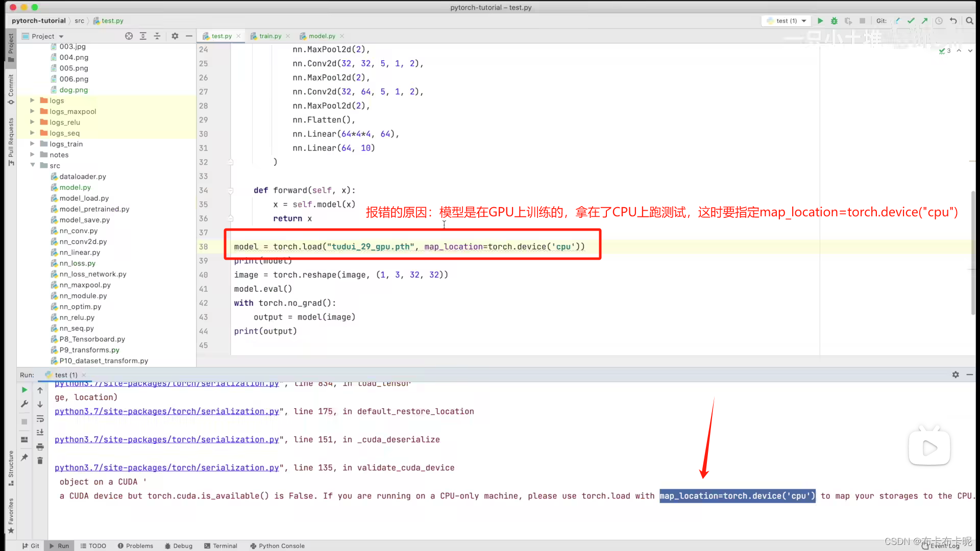Image resolution: width=980 pixels, height=551 pixels.
Task: Switch to the model.py editor tab
Action: point(322,36)
